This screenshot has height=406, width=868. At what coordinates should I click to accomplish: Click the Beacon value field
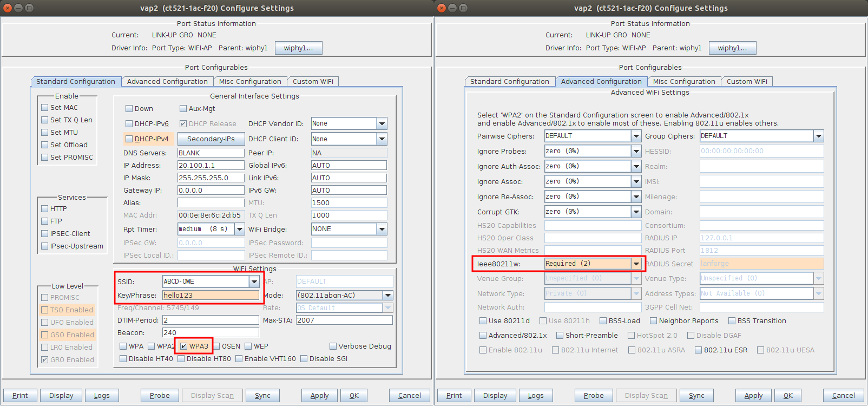(211, 332)
